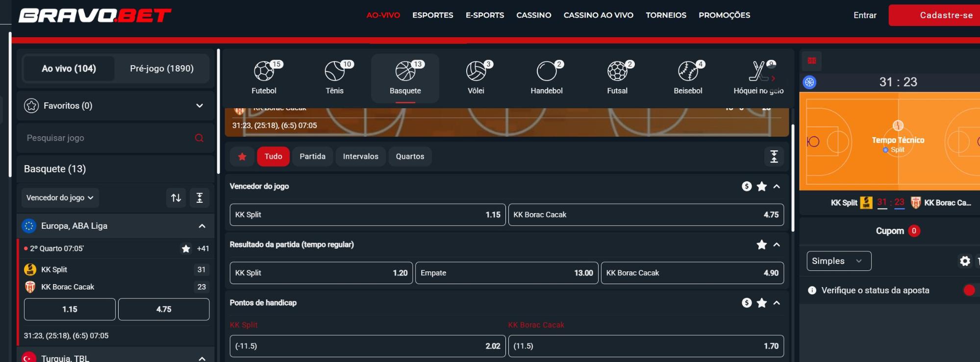Click the search magnifier in Pesquisar jogo
Screen dimensions: 980x362
(x=199, y=138)
